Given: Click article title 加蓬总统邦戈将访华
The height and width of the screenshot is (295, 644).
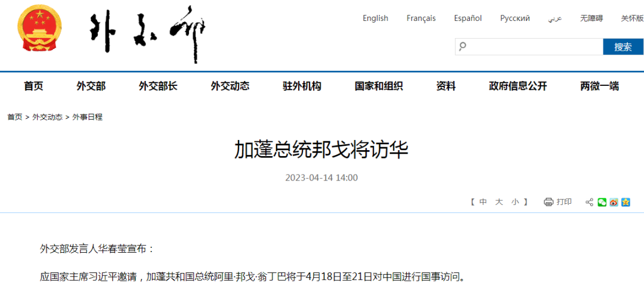Looking at the screenshot, I should (321, 150).
